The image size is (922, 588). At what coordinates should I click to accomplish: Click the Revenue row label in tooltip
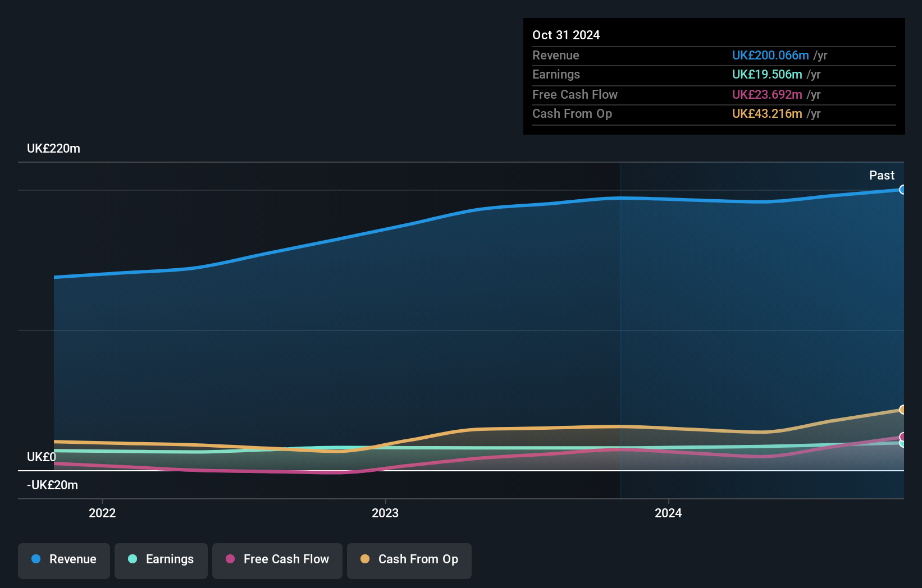point(556,55)
